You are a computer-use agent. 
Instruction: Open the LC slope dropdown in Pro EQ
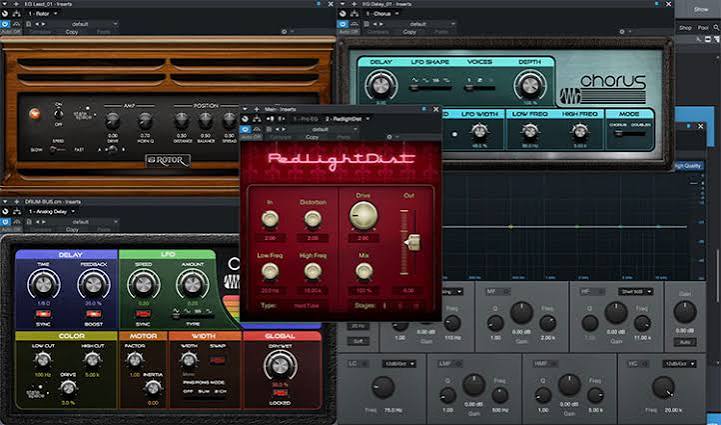tap(399, 364)
